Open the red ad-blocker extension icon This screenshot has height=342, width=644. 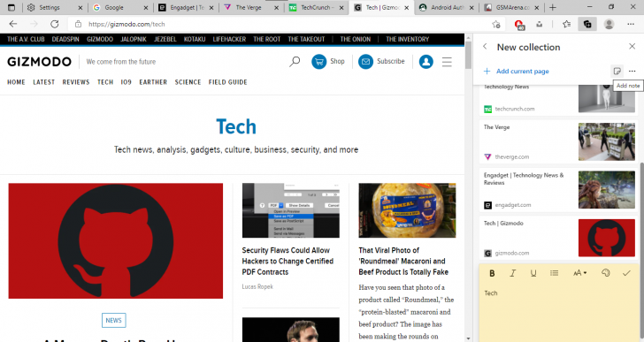pyautogui.click(x=518, y=25)
